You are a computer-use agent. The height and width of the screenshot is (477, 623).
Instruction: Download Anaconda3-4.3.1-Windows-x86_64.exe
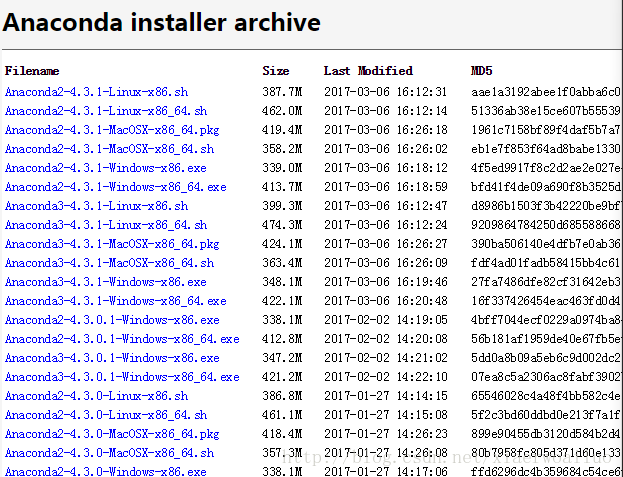point(116,301)
